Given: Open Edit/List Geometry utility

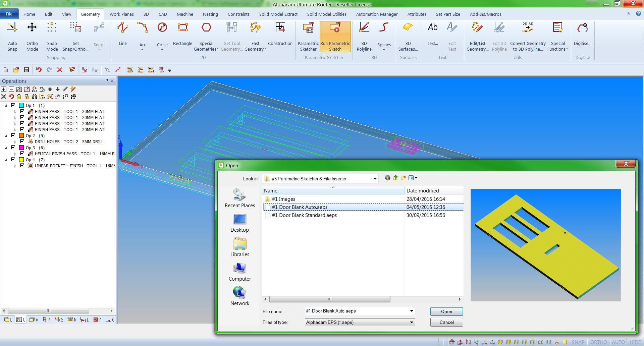Looking at the screenshot, I should 477,36.
